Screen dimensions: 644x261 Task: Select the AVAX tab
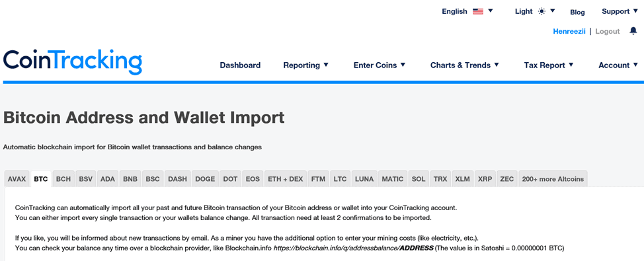[x=17, y=179]
